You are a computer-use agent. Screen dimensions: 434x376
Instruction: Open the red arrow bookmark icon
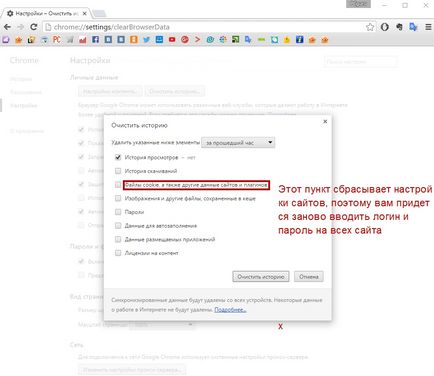point(198,40)
